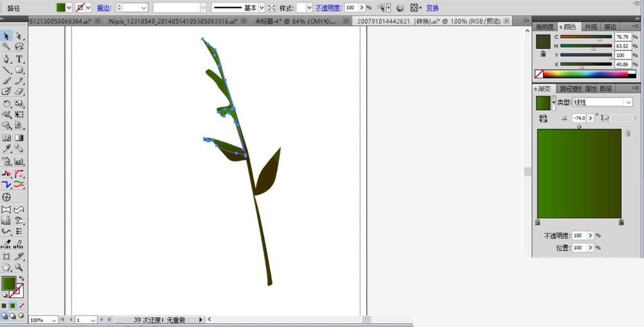
Task: Select the Rotate tool
Action: (6, 104)
